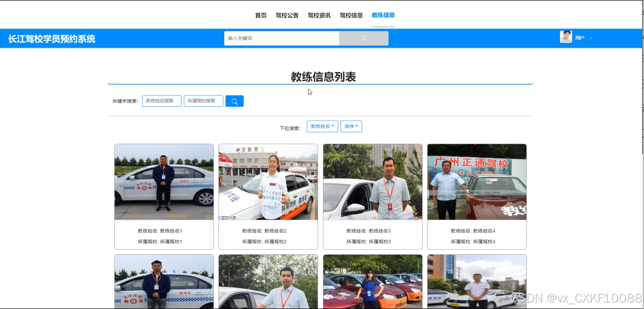Click the text 教练姓名: 教练姓名1
Image resolution: width=644 pixels, height=309 pixels.
click(x=160, y=231)
